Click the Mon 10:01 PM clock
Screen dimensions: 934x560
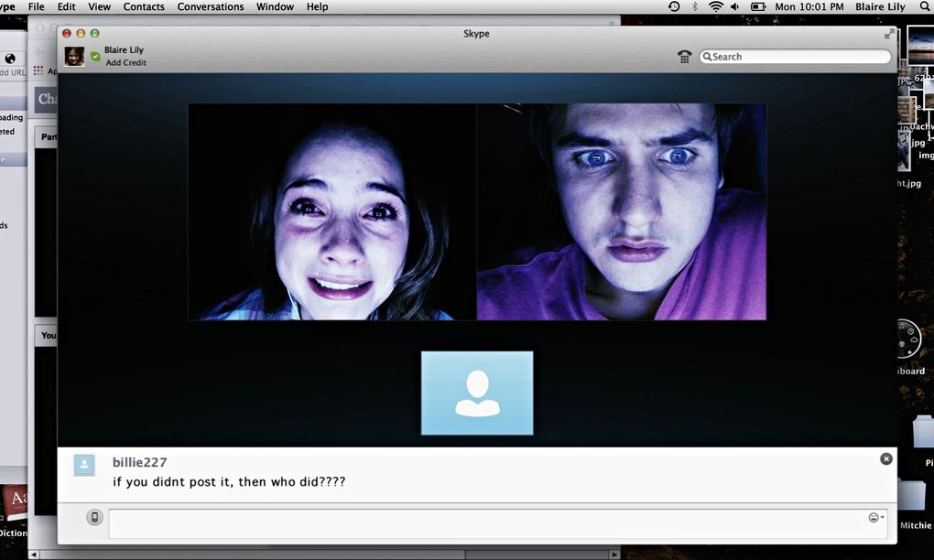[x=809, y=6]
